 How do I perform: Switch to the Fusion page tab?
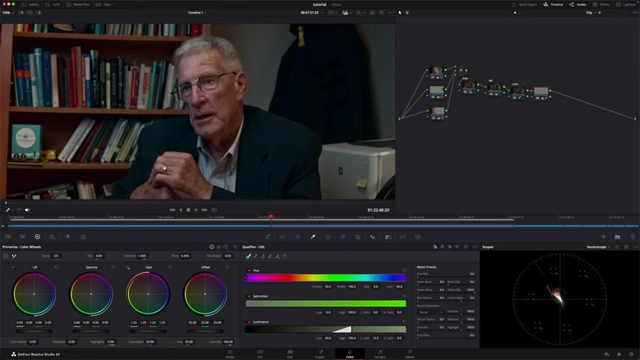point(320,354)
